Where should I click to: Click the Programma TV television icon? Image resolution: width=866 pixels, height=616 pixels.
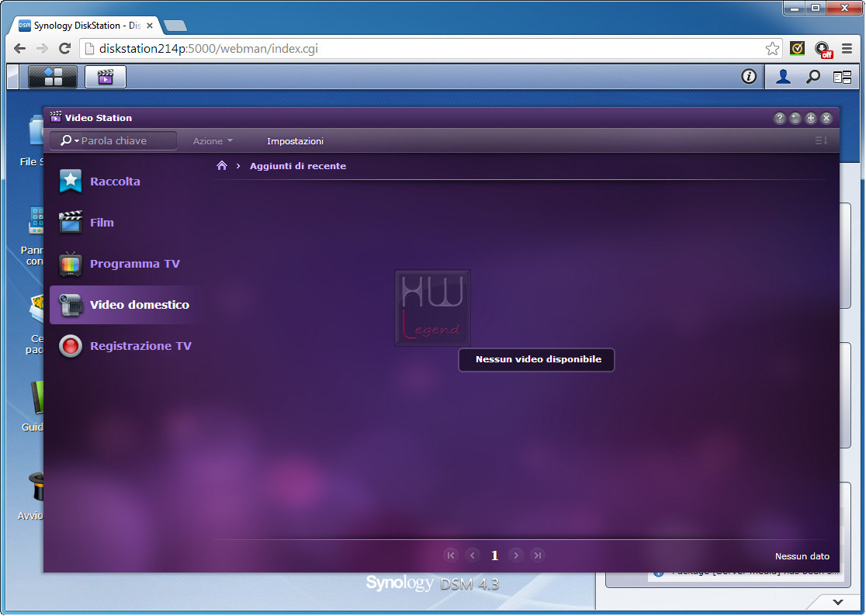(x=71, y=263)
